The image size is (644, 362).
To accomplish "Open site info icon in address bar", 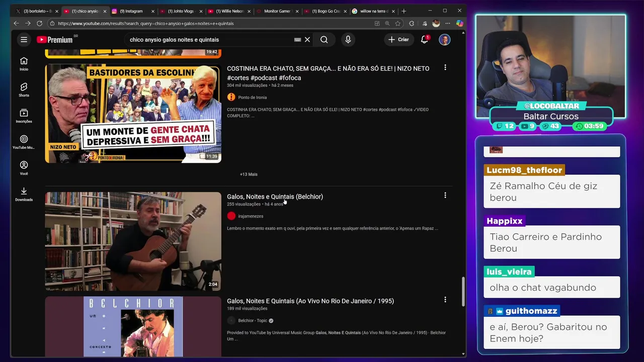I will 52,23.
